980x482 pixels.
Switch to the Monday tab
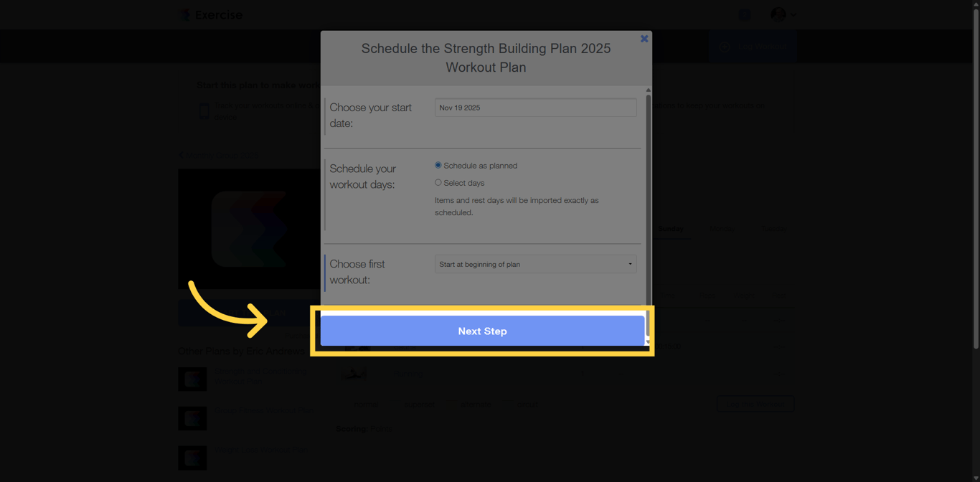pyautogui.click(x=722, y=229)
